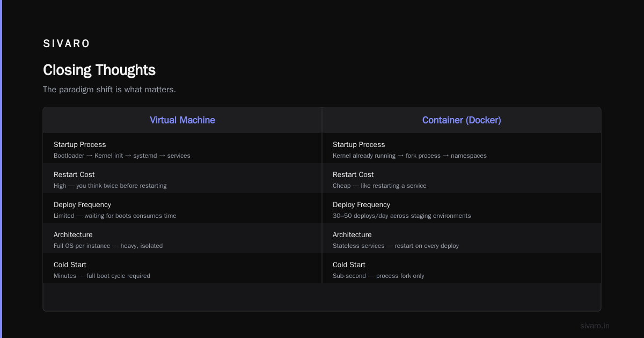Click the Bootloader to Kernel init sequence text
Screen dimensions: 644x338
122,156
